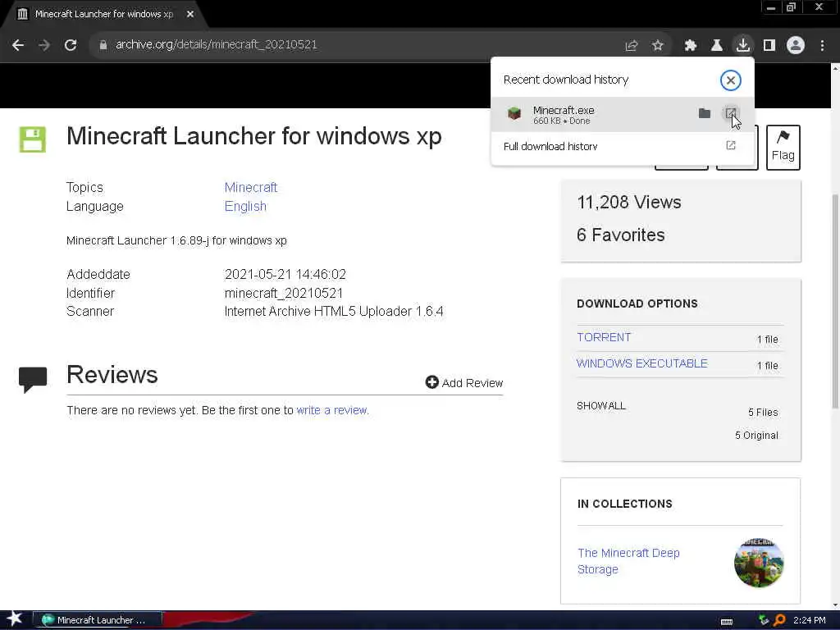Click the keyboard tray icon
840x630 pixels.
point(727,621)
